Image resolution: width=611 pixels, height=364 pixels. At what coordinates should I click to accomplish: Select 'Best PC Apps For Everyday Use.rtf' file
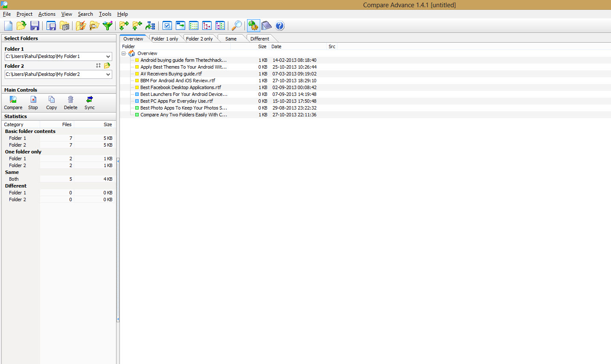click(177, 101)
